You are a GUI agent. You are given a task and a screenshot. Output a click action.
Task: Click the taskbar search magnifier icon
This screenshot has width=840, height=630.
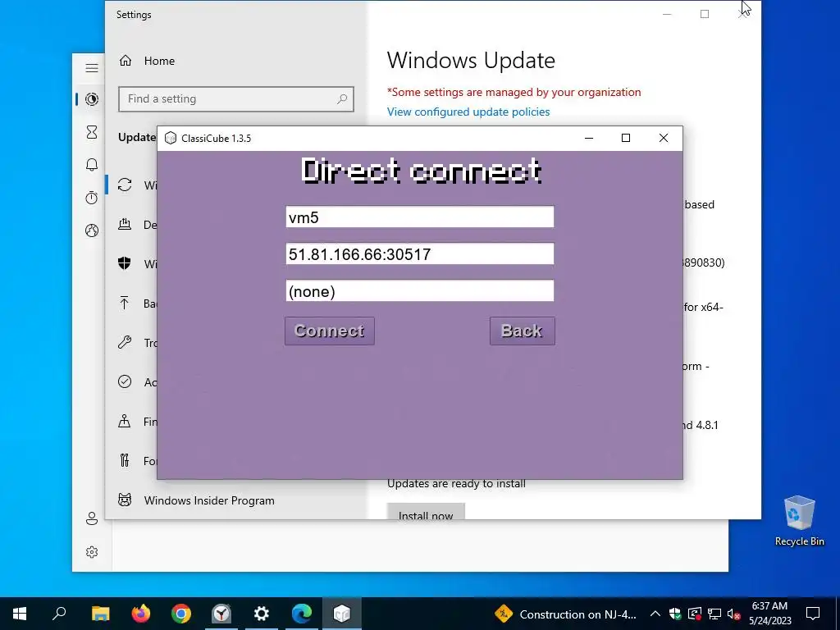pyautogui.click(x=59, y=614)
